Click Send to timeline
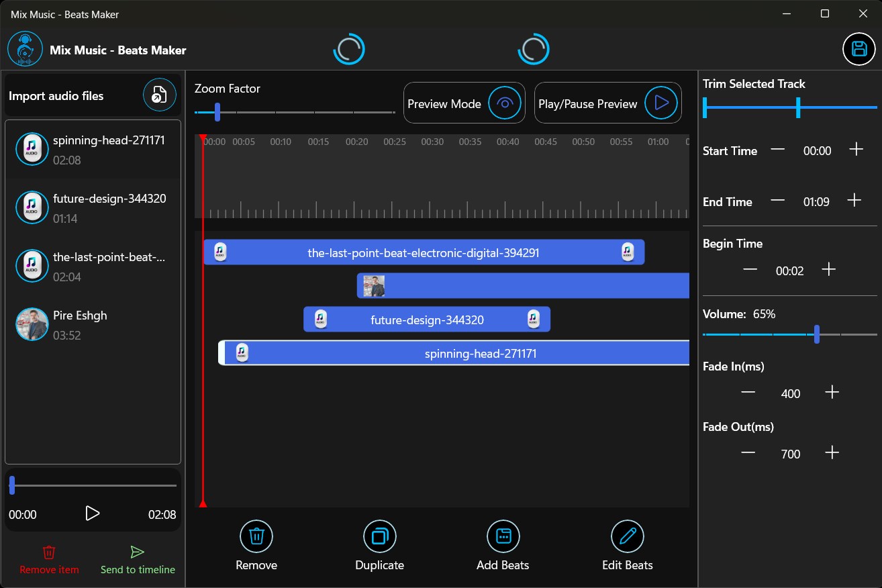882x588 pixels. click(x=137, y=558)
